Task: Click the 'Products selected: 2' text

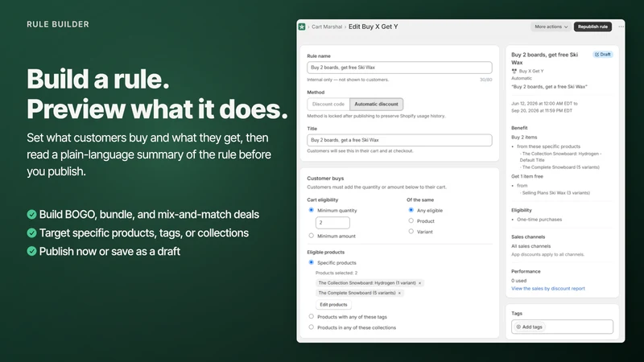Action: tap(336, 273)
